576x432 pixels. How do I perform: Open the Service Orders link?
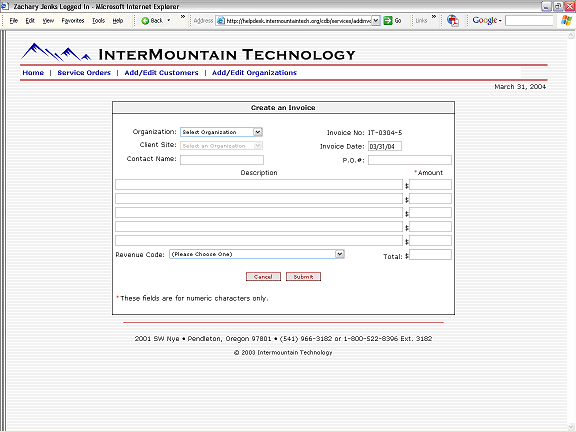point(84,73)
